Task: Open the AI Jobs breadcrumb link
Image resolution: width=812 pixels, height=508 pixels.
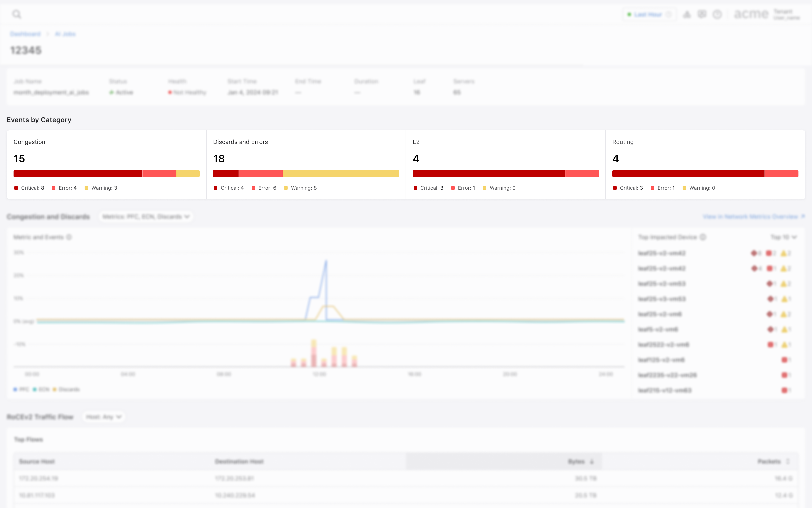Action: click(65, 34)
